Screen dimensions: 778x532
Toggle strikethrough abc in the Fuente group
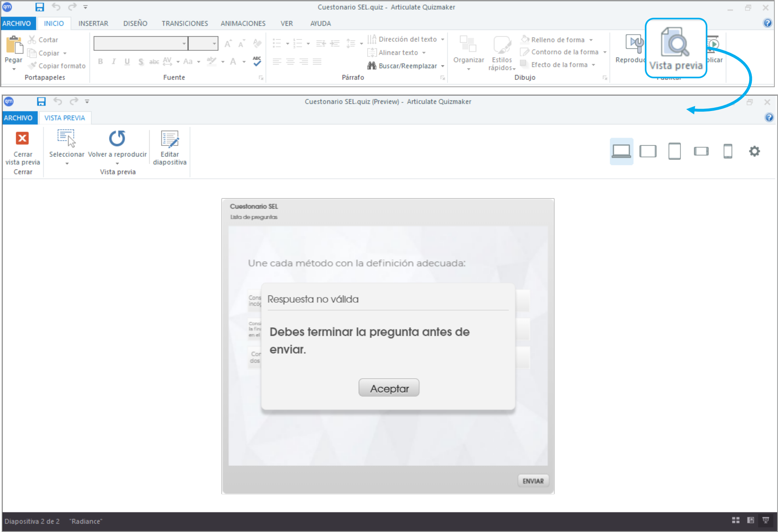coord(154,62)
